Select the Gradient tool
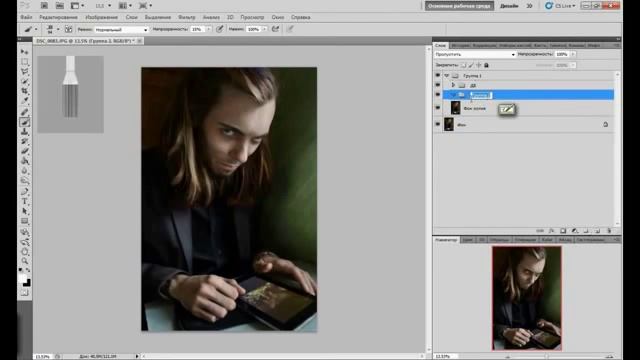 point(25,161)
